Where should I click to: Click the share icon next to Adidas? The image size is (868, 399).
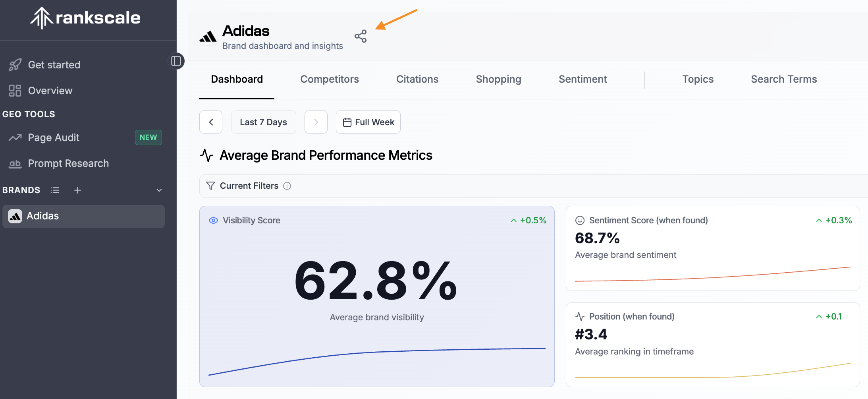(x=361, y=36)
